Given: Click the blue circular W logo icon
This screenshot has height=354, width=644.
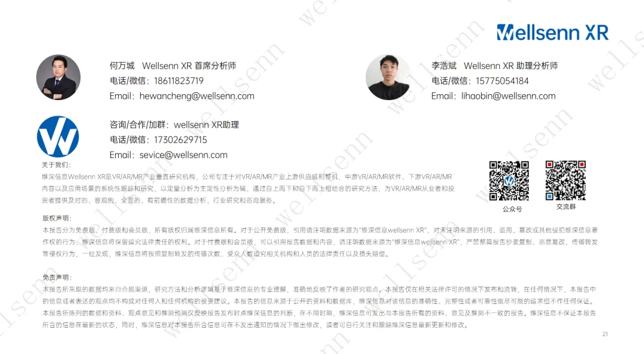Looking at the screenshot, I should click(58, 136).
